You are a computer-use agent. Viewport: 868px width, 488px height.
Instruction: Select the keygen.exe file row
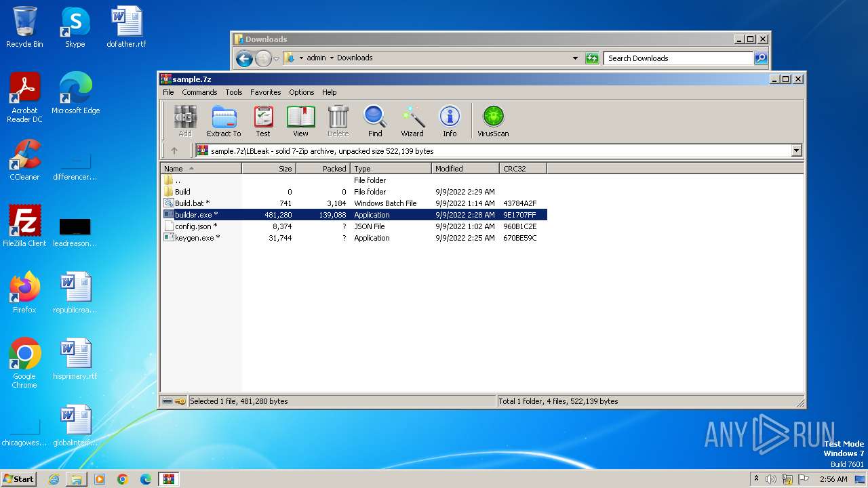(x=354, y=238)
